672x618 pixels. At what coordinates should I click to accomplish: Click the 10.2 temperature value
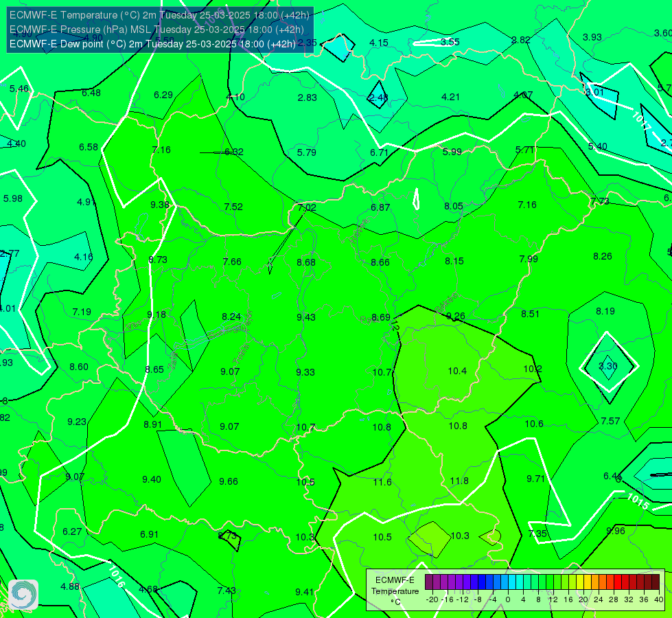(533, 369)
